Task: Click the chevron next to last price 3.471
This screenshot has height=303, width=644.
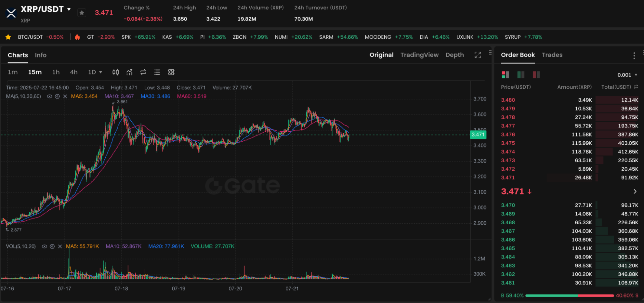Action: [635, 192]
